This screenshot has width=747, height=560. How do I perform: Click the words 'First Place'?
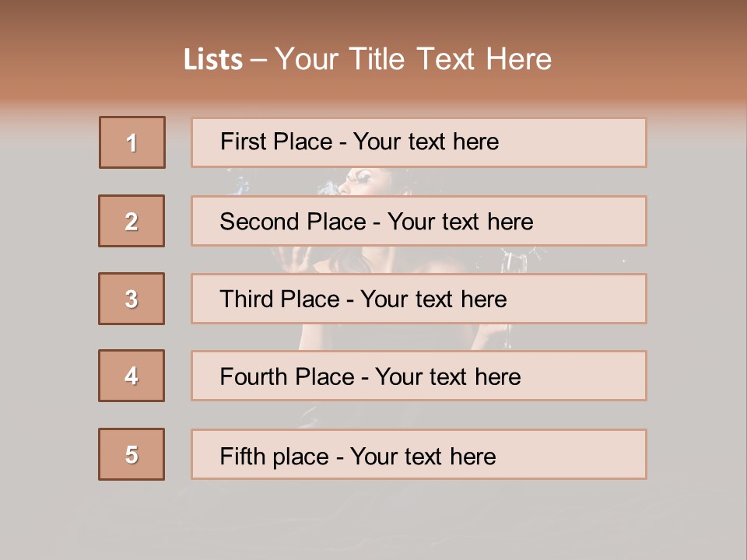277,142
